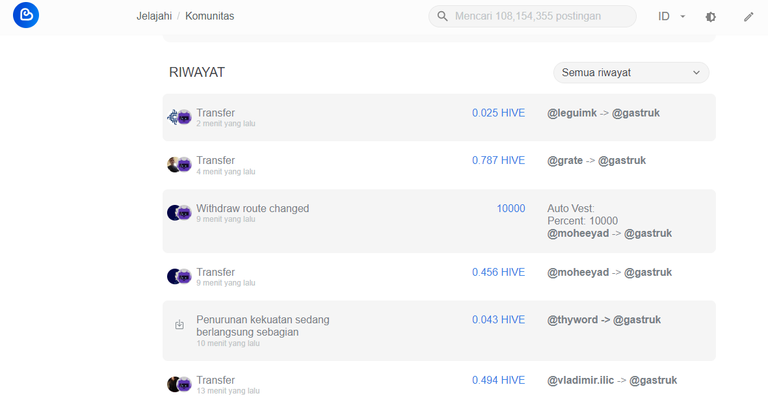Open the Ecency logo home icon
768x404 pixels.
coord(26,15)
